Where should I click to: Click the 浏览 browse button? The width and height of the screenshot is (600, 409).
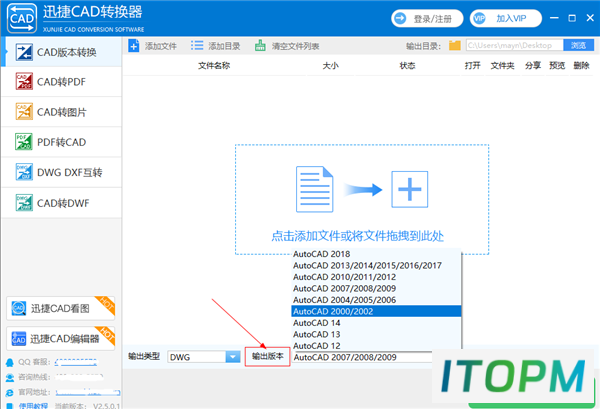(x=579, y=45)
